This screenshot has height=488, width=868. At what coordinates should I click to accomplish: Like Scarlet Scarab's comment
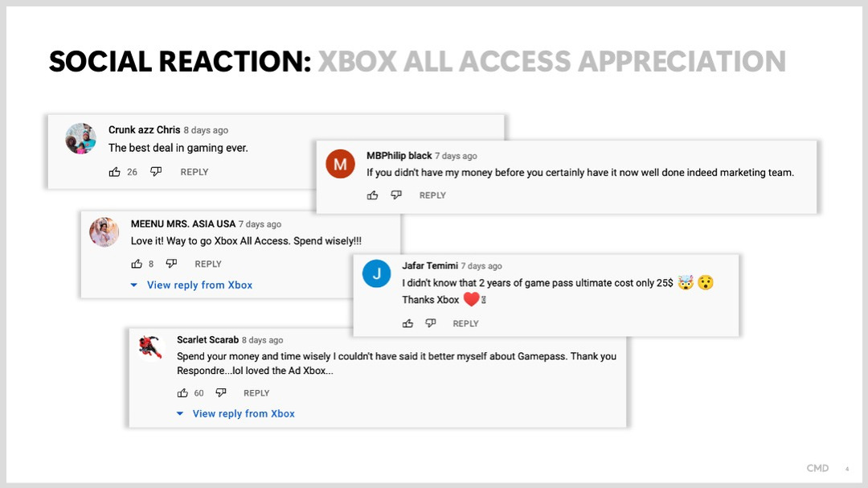182,392
